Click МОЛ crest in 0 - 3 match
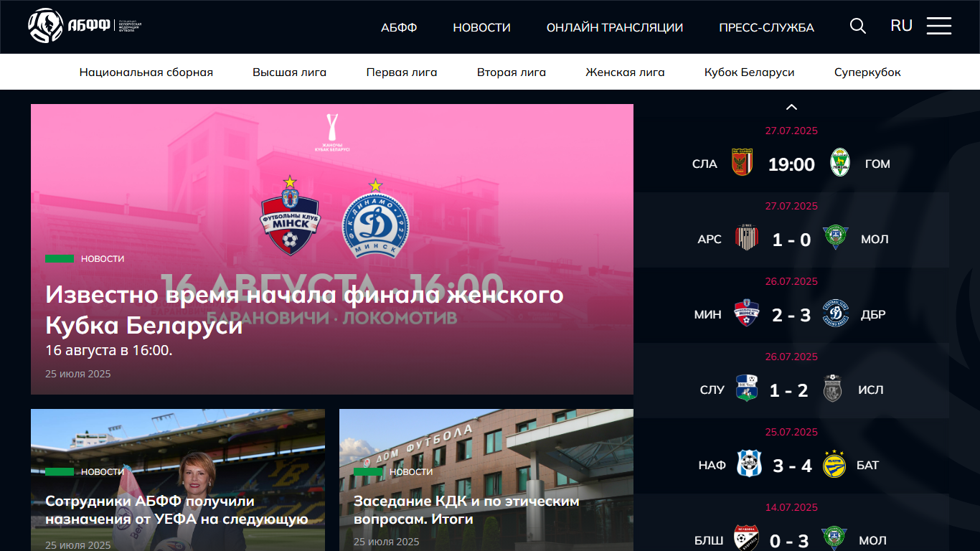Screen dimensions: 980x551 point(834,538)
